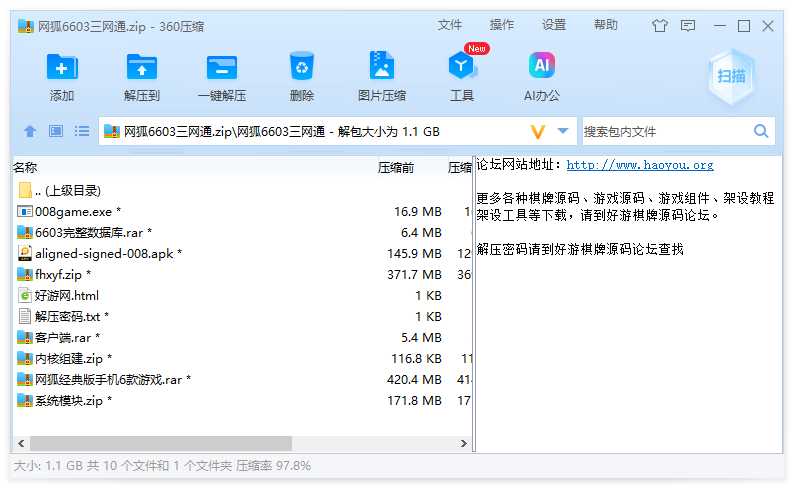Click the 116.8 KB size cell
The height and width of the screenshot is (488, 794).
[416, 358]
